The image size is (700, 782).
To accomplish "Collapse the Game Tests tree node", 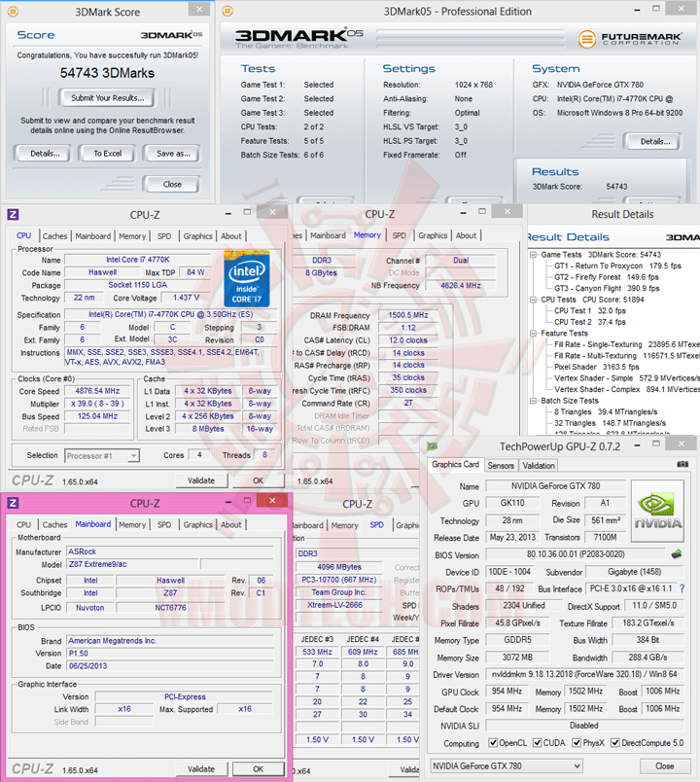I will (x=533, y=255).
